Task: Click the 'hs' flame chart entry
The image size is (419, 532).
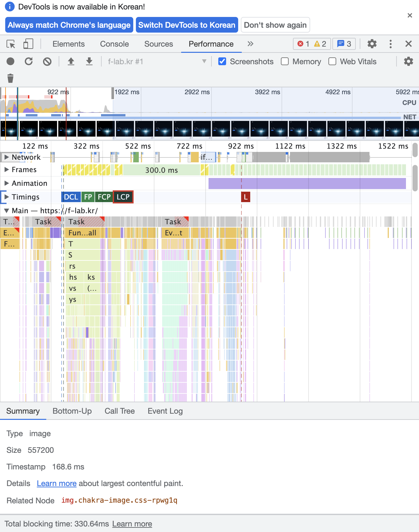Action: click(x=75, y=277)
